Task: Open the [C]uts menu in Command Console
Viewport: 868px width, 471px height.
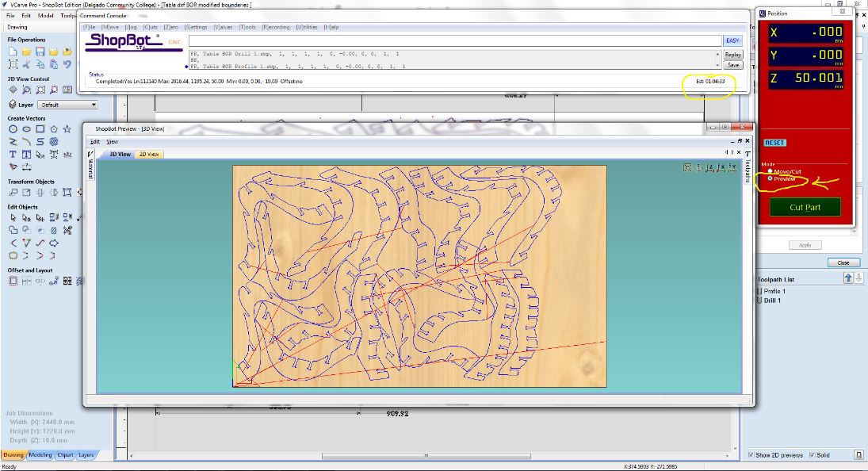Action: point(151,27)
